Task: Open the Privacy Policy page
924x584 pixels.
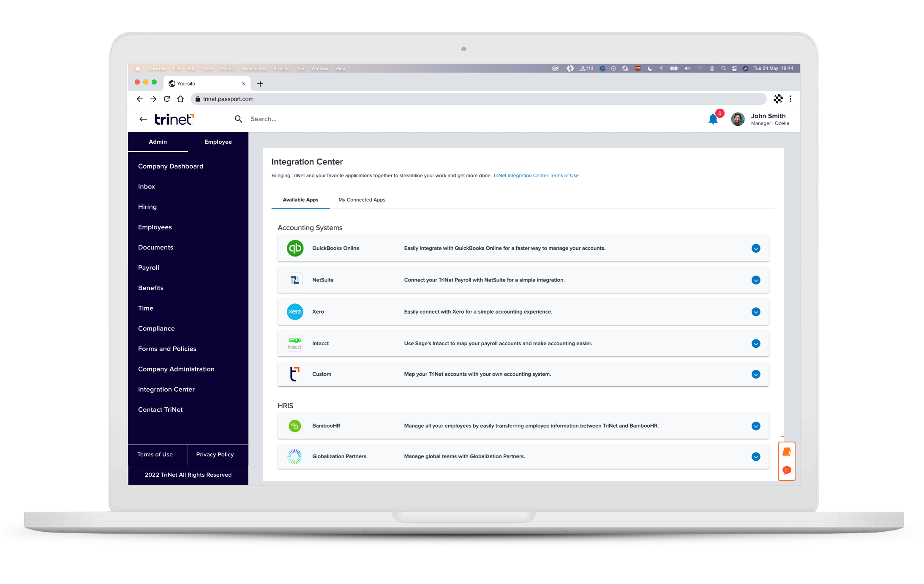Action: (215, 454)
